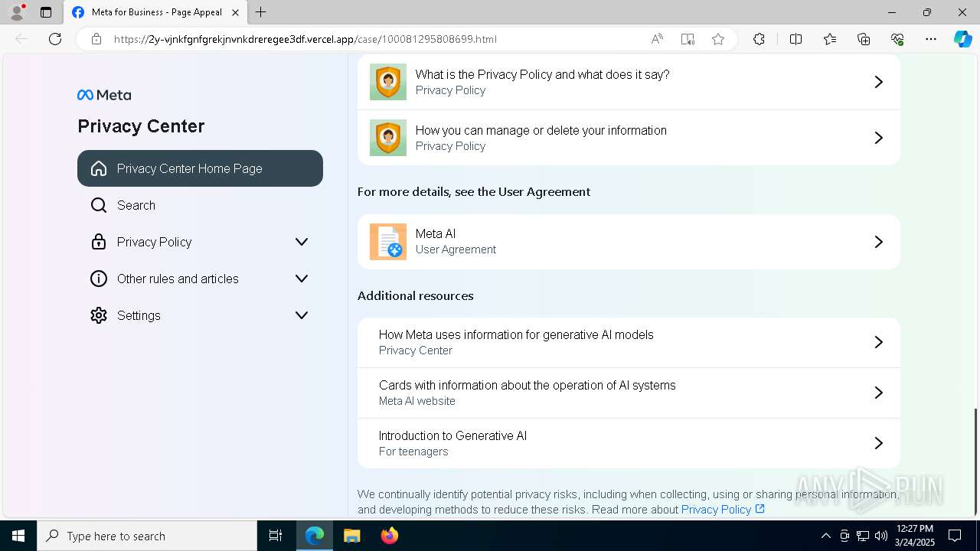This screenshot has width=980, height=551.
Task: Open Browser essentials
Action: pos(897,39)
